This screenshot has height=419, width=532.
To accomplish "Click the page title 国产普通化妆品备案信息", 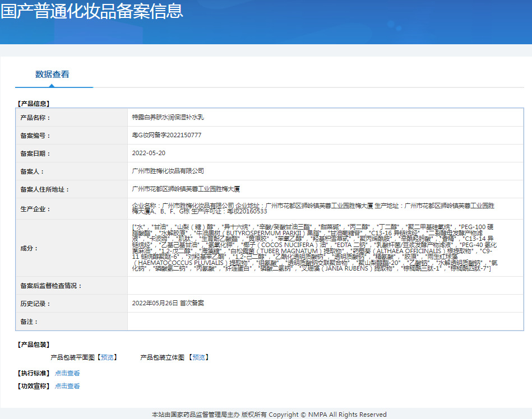I will coord(91,11).
